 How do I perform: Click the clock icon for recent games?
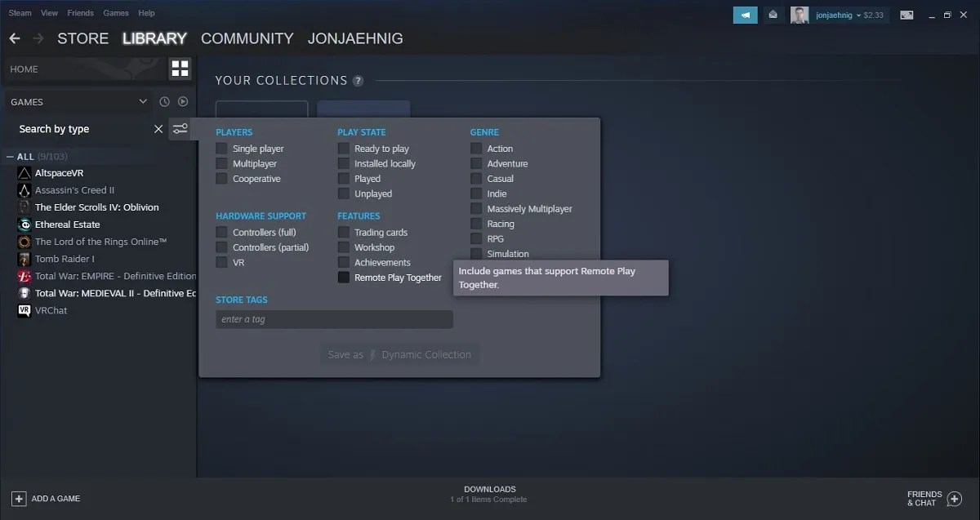pyautogui.click(x=164, y=101)
